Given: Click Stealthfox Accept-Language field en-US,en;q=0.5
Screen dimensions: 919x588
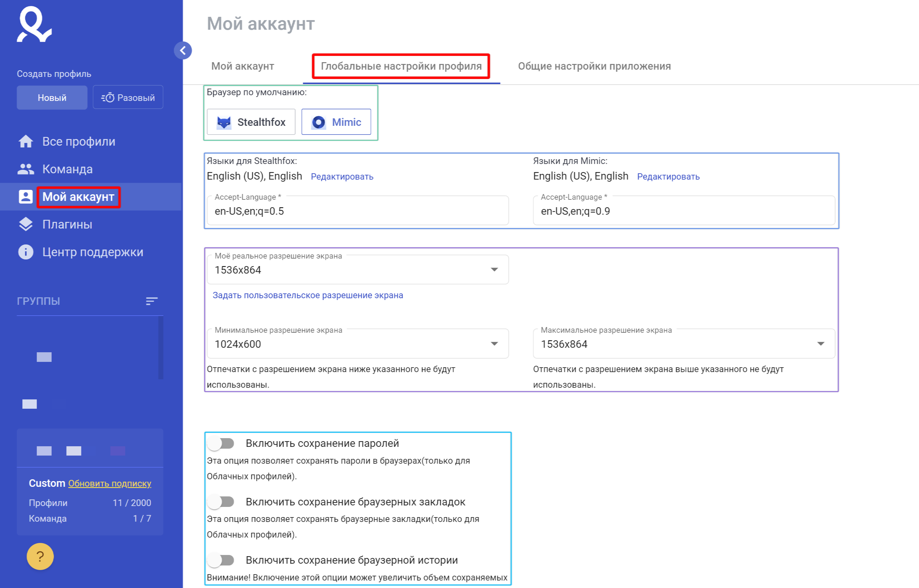Looking at the screenshot, I should click(x=358, y=211).
